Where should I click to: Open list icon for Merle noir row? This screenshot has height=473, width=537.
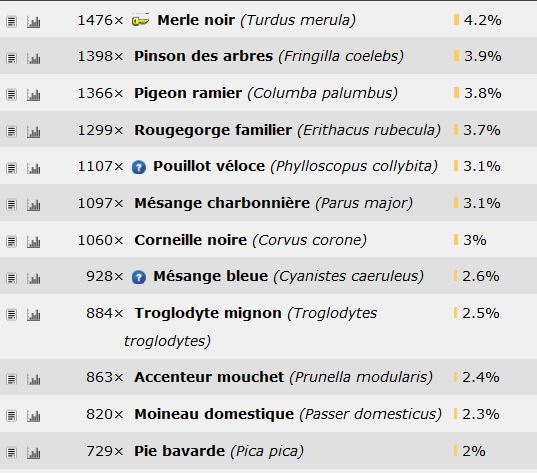(11, 22)
